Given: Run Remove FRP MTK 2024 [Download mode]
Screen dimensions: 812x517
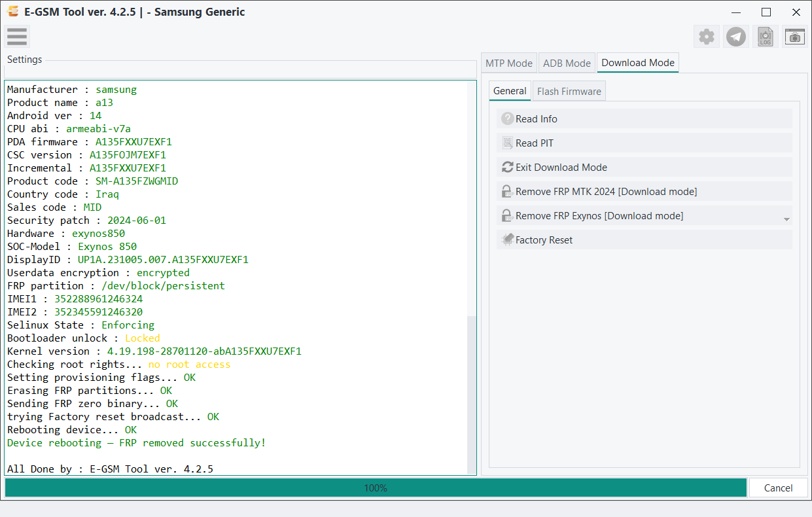Looking at the screenshot, I should point(644,191).
